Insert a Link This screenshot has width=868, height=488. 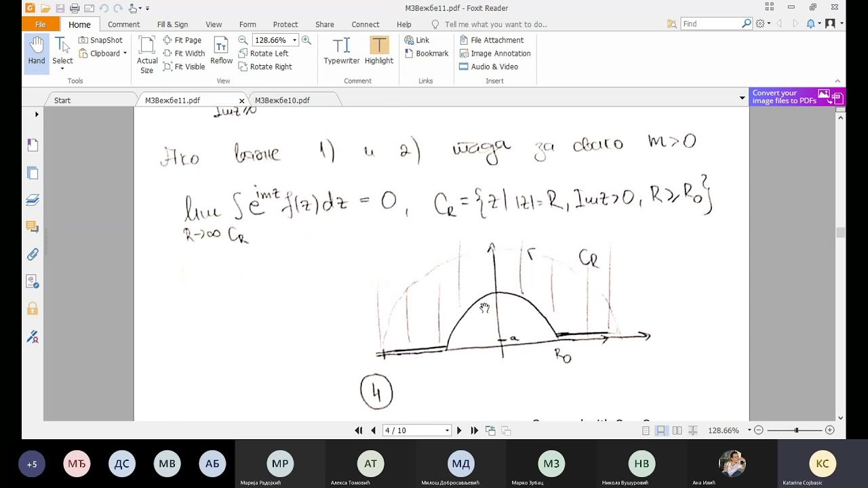[416, 40]
